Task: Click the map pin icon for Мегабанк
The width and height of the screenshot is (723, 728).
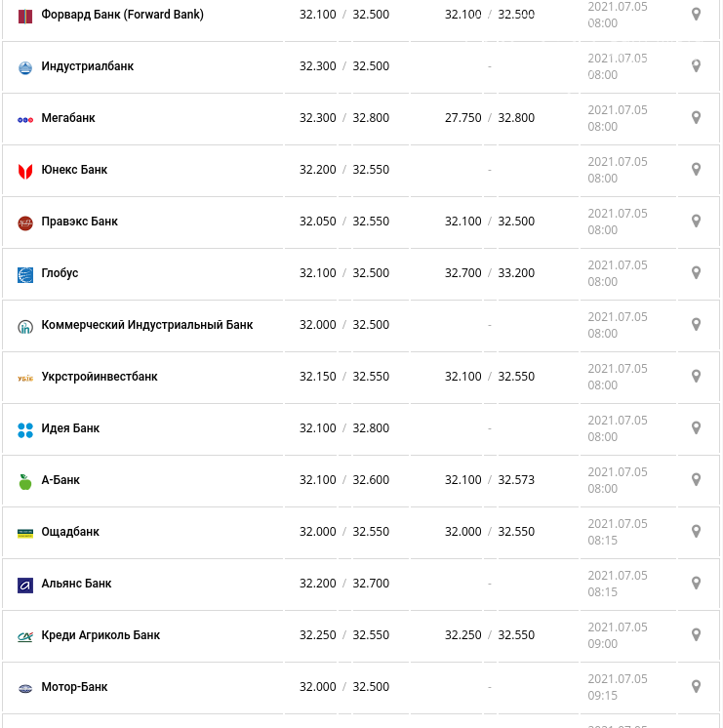Action: pos(696,118)
